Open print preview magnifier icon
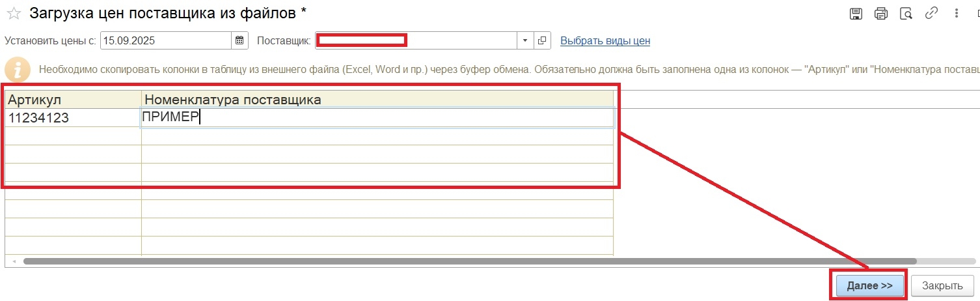 [905, 13]
